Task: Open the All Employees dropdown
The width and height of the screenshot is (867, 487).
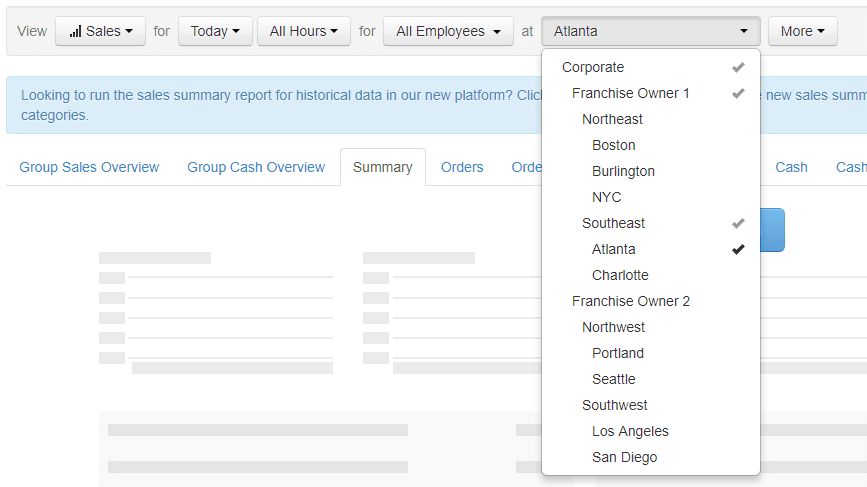Action: (x=448, y=31)
